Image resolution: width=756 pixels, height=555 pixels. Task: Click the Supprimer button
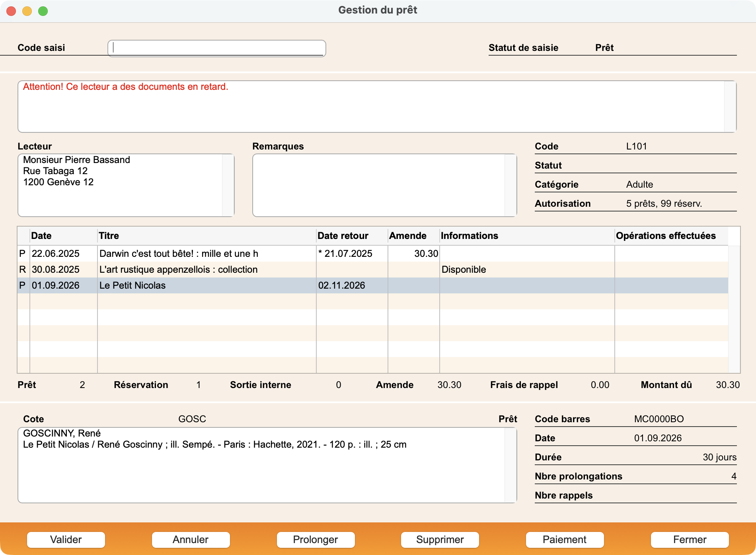tap(440, 539)
